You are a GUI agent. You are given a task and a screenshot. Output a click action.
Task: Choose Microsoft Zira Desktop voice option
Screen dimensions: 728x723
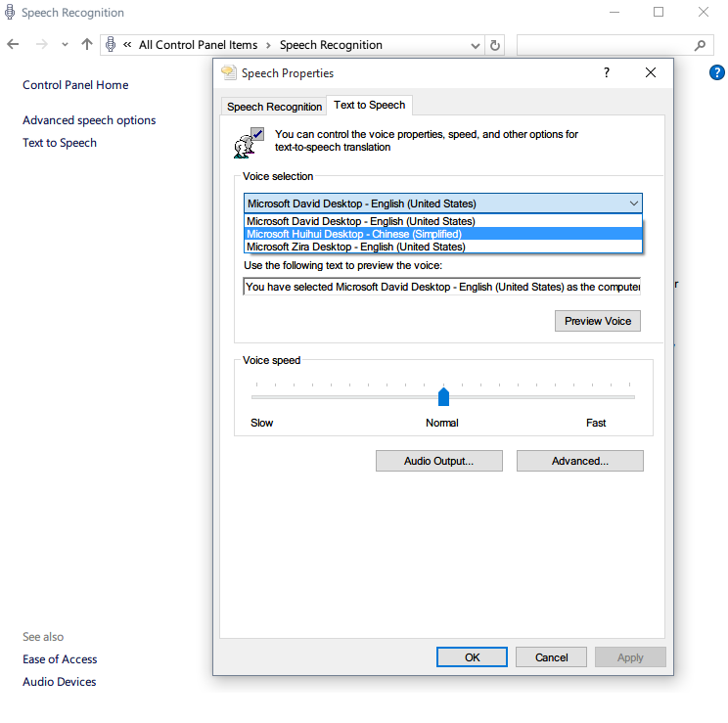pyautogui.click(x=443, y=247)
